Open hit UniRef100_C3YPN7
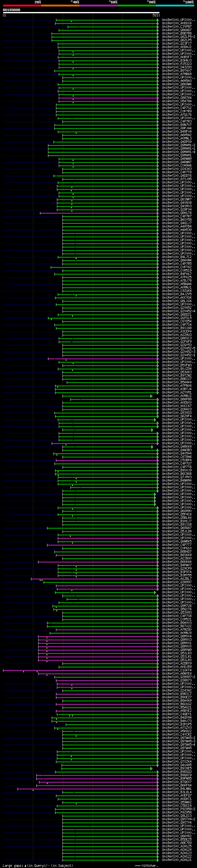197x868 pixels. point(177,26)
